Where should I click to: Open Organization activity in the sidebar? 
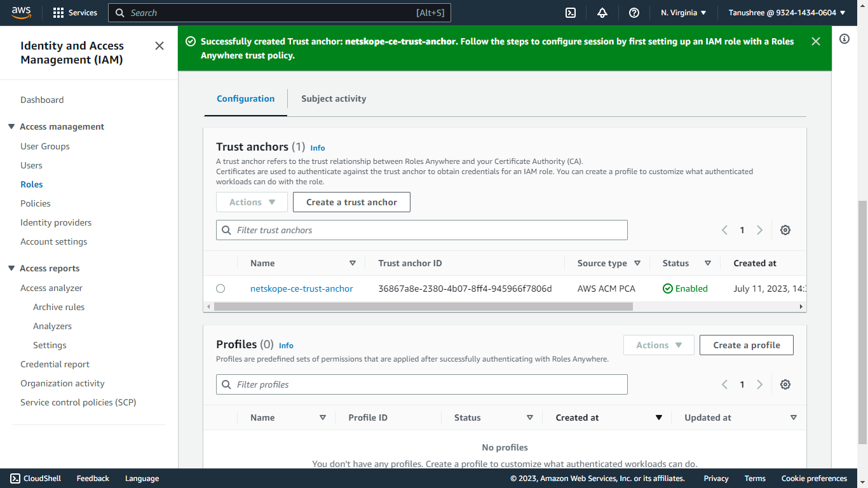click(62, 383)
